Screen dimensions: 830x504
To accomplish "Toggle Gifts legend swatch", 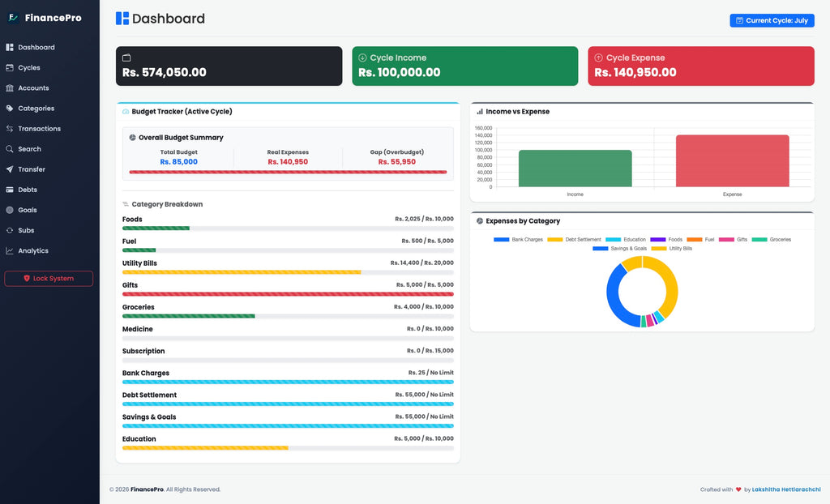I will click(727, 240).
